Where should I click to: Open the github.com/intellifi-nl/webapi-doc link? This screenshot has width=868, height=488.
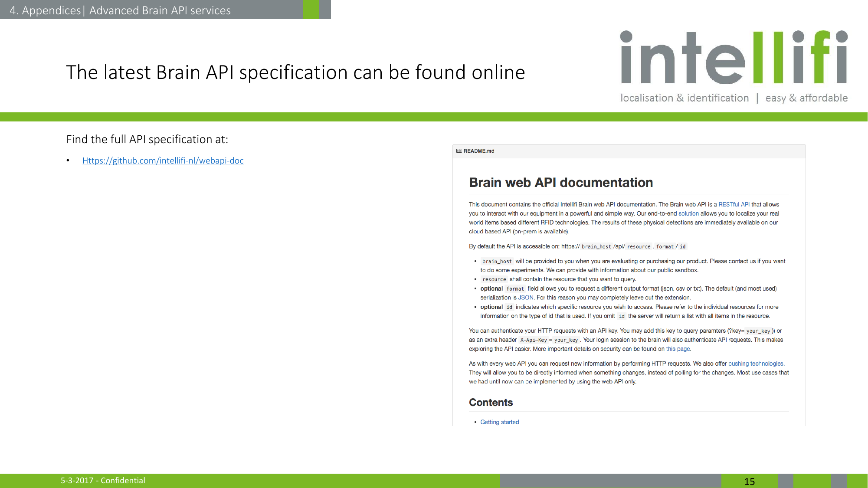pyautogui.click(x=163, y=160)
